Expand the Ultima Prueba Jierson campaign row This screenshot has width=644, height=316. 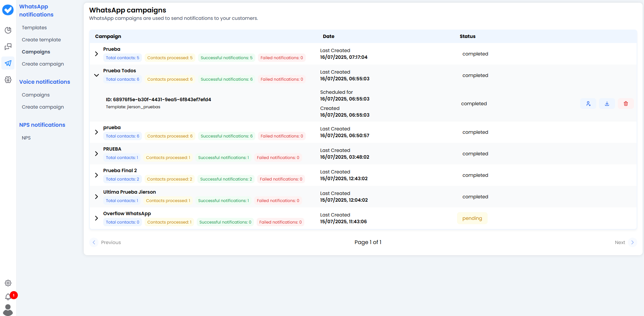(97, 197)
